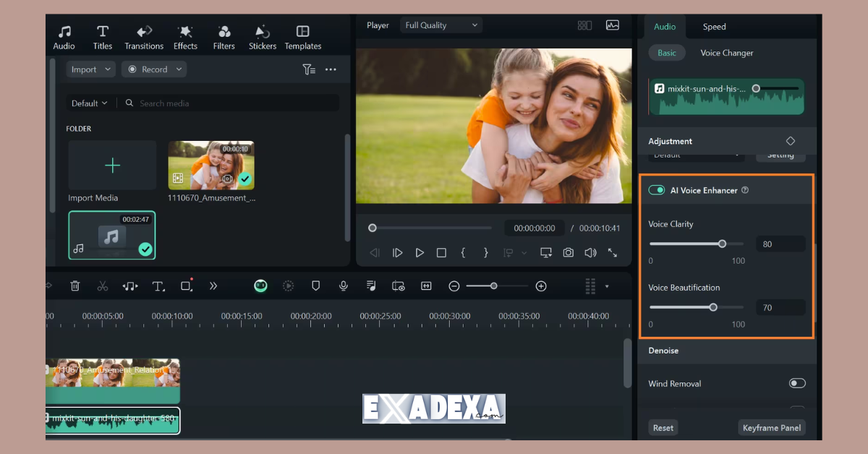Delete selected clip with the trash icon
The width and height of the screenshot is (868, 454).
[x=75, y=286]
